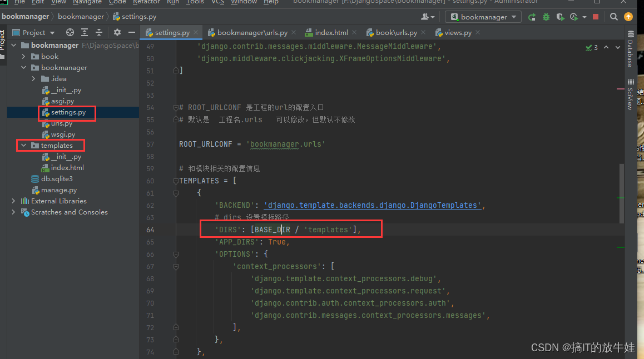Expand Scratches and Consoles node

tap(13, 212)
